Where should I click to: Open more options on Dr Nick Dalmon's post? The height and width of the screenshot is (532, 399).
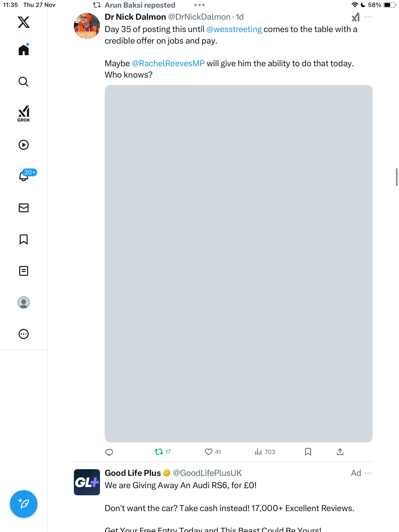click(368, 17)
